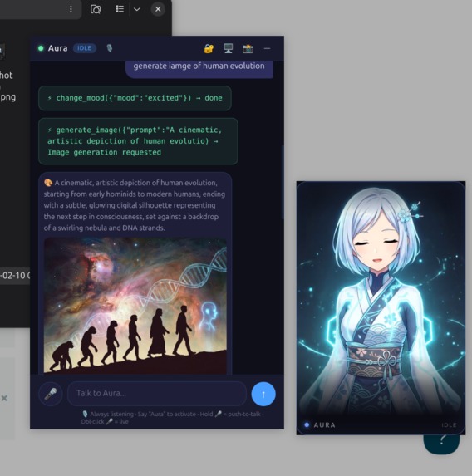Expand the view options dropdown arrow
The height and width of the screenshot is (476, 472).
coord(137,9)
